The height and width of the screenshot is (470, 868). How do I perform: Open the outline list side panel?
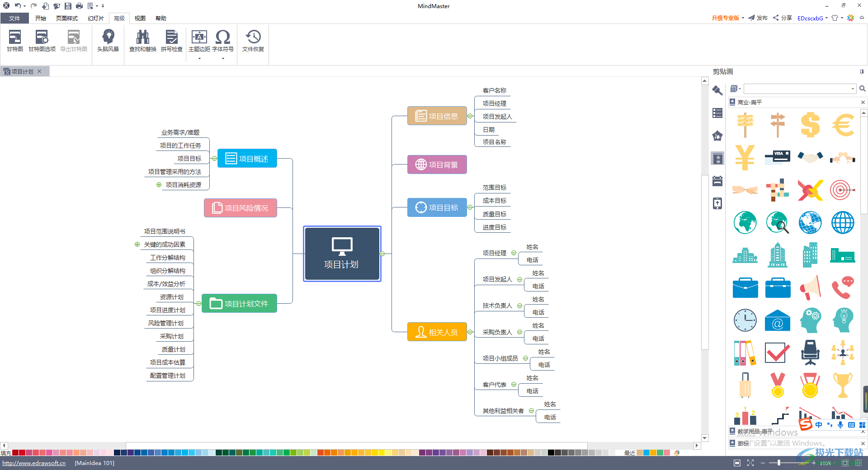pos(717,113)
